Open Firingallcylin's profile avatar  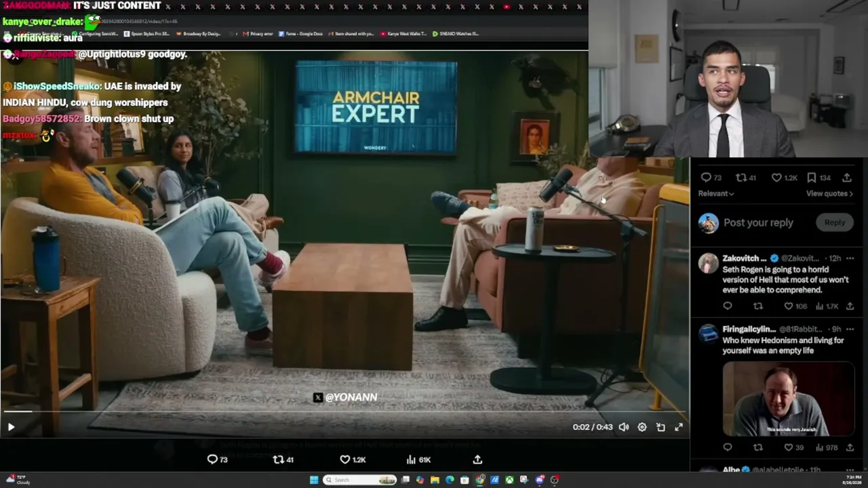pos(708,333)
